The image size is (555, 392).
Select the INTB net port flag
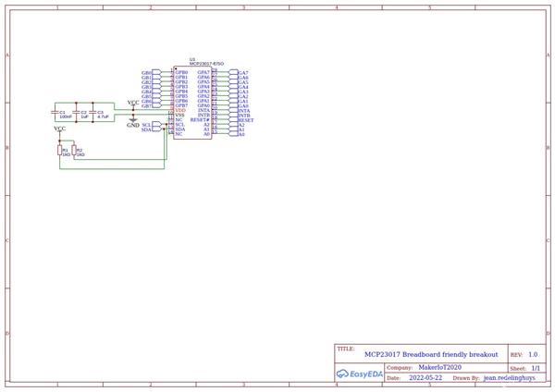click(234, 115)
